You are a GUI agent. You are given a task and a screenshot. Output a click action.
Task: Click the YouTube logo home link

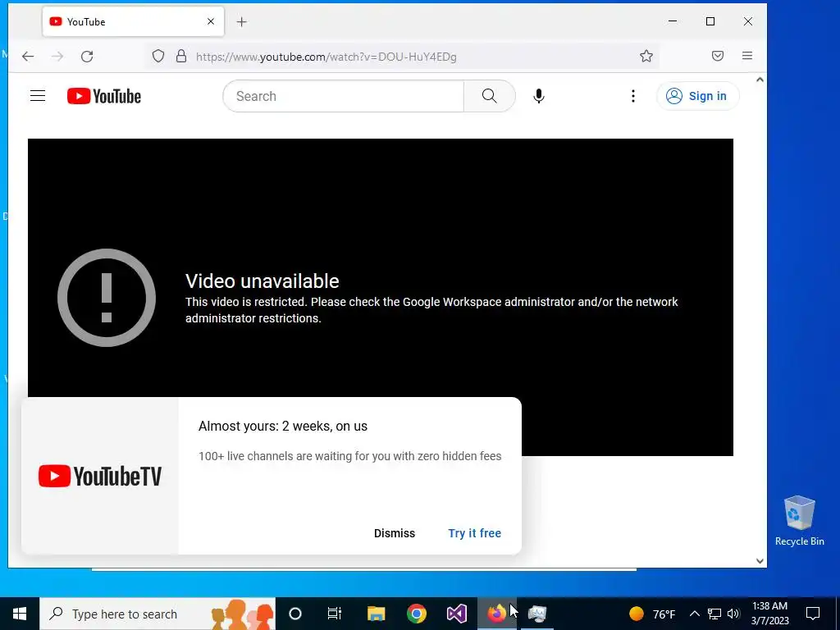coord(104,97)
